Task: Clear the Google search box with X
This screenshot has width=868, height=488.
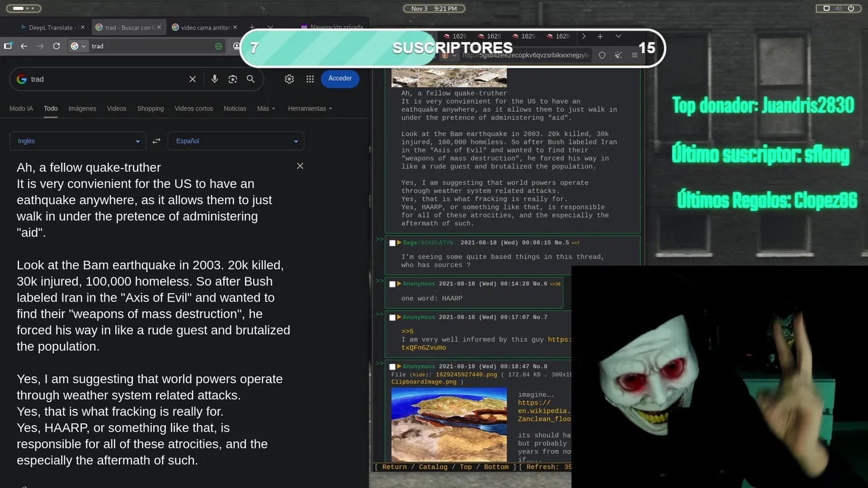Action: click(193, 79)
